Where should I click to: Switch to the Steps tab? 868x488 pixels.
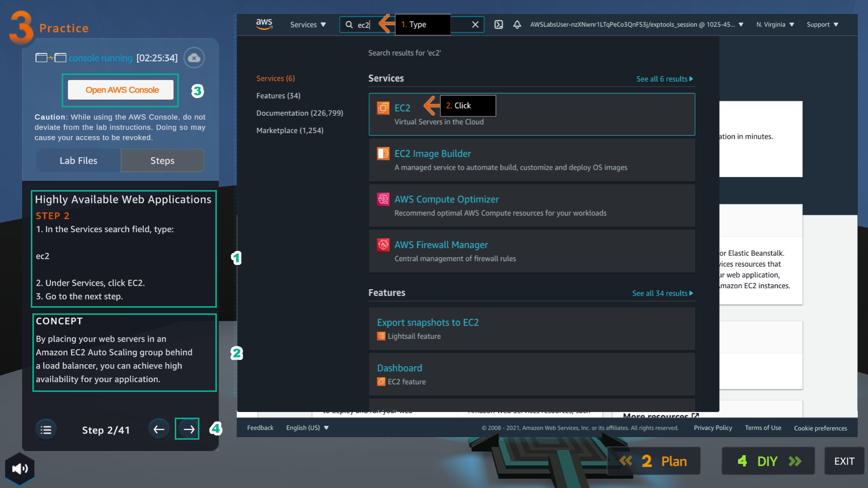pos(162,161)
